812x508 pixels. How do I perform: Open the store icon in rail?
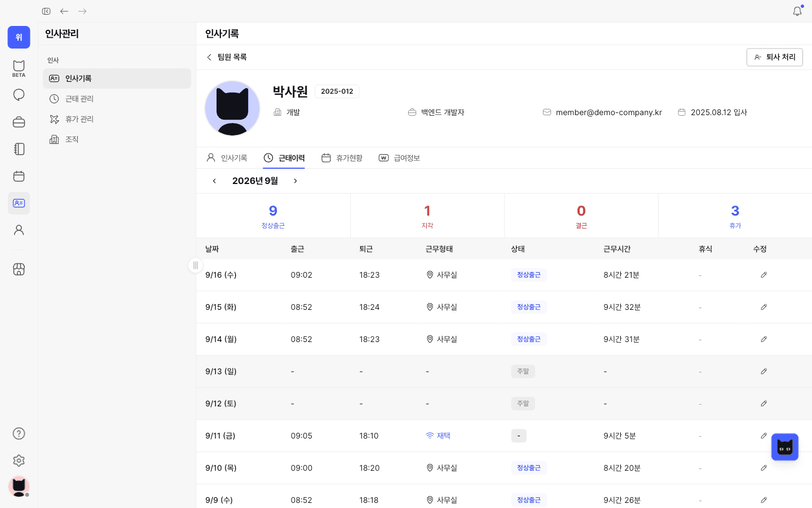click(19, 269)
